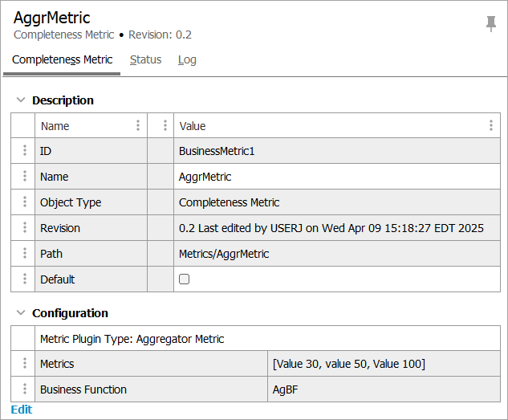Click the row handle beside Object Type
This screenshot has height=420, width=508.
point(24,202)
